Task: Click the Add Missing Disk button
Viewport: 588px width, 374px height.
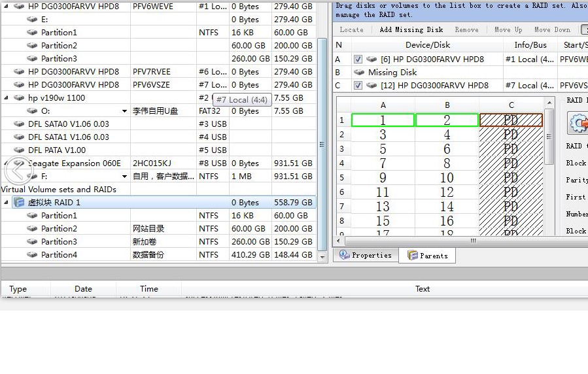Action: 411,29
